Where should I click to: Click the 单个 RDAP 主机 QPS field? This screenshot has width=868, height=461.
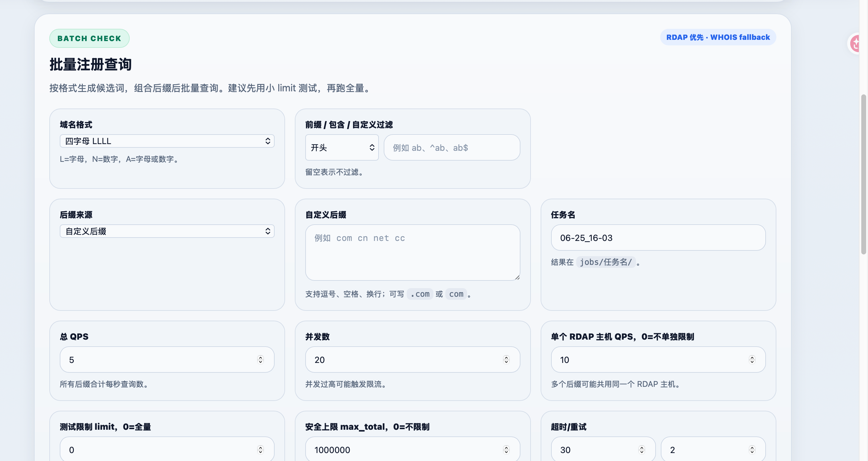click(658, 360)
